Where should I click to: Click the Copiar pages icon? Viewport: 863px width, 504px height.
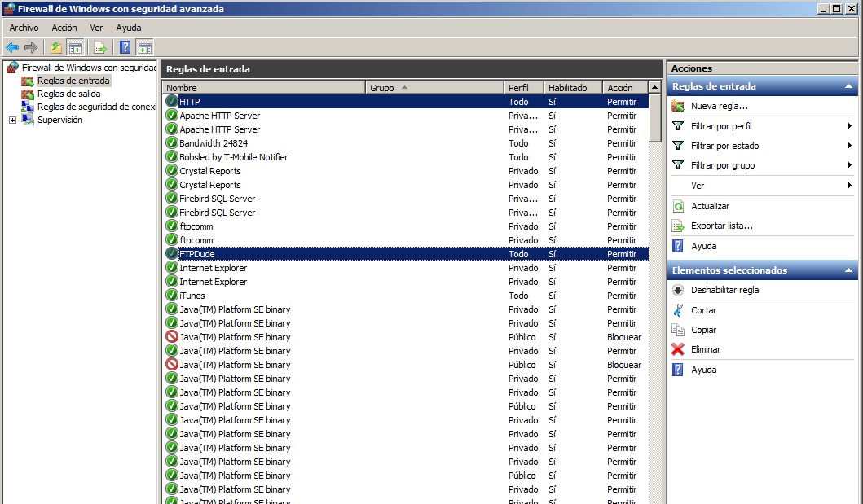click(678, 330)
